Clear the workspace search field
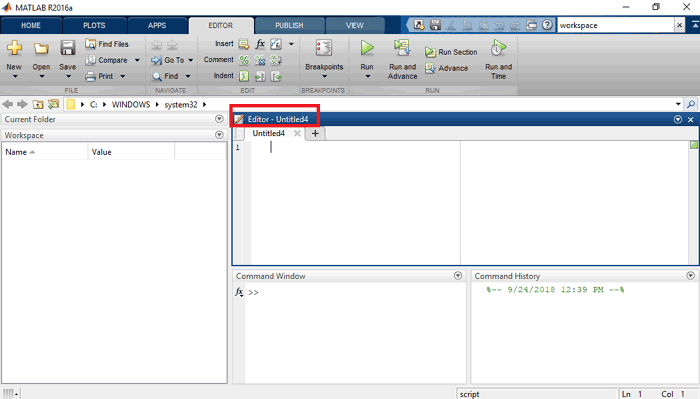This screenshot has width=700, height=399. point(679,25)
